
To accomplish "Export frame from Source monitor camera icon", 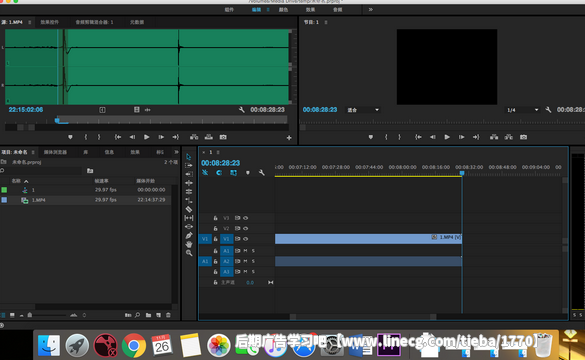I will tap(223, 137).
